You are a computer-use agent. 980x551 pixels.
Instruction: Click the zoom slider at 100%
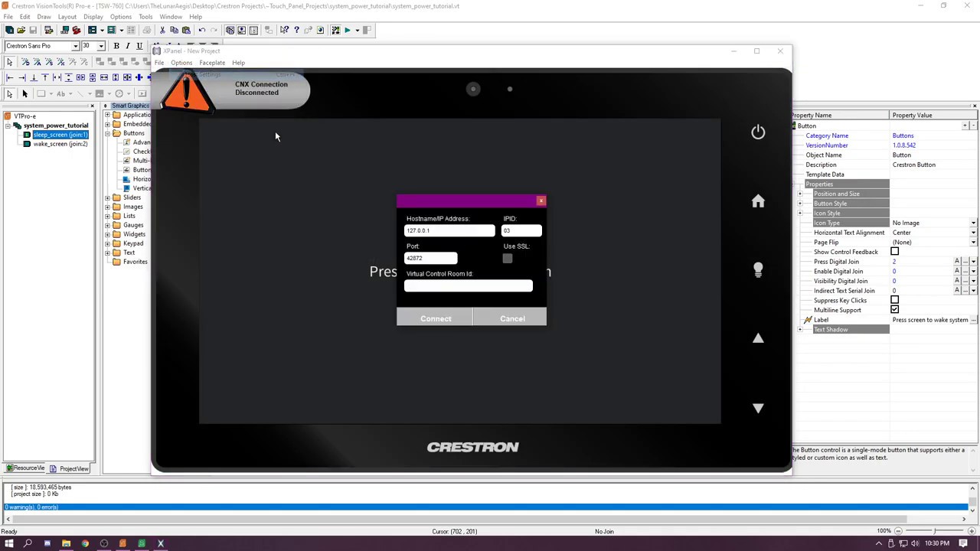coord(934,531)
